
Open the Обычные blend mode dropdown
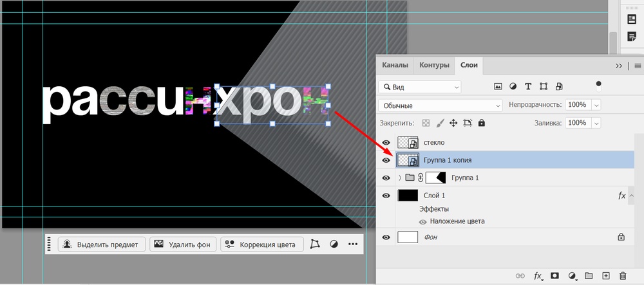(440, 105)
